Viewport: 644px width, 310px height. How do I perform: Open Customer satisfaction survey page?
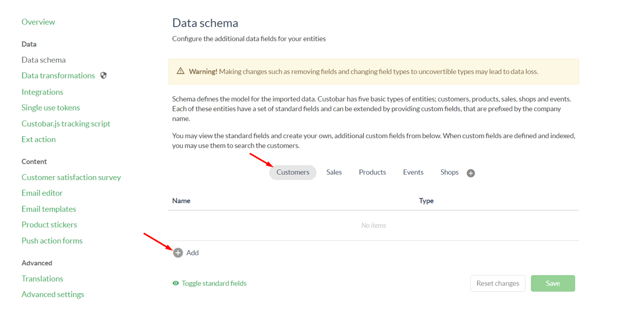tap(71, 178)
